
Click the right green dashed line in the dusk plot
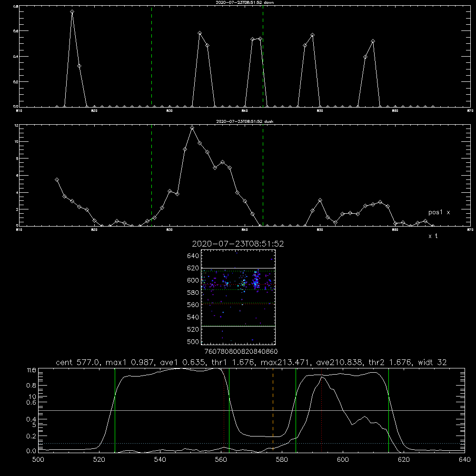click(x=263, y=176)
